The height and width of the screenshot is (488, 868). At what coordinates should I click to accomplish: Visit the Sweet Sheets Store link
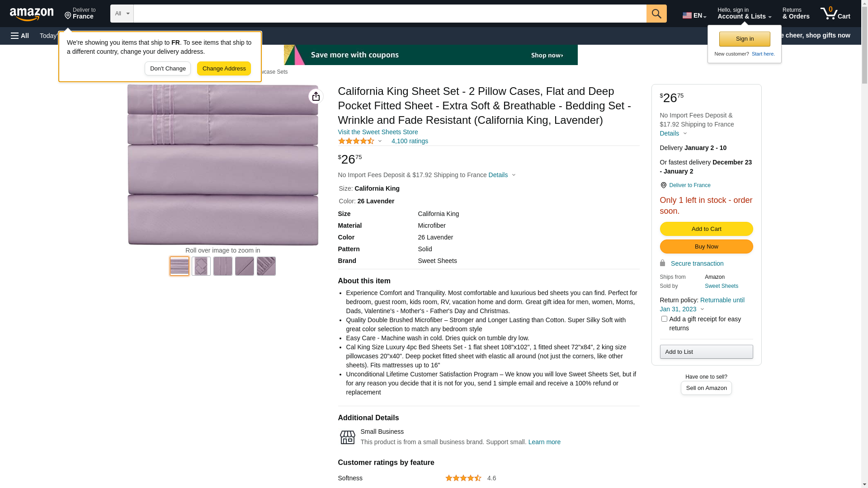[x=377, y=132]
